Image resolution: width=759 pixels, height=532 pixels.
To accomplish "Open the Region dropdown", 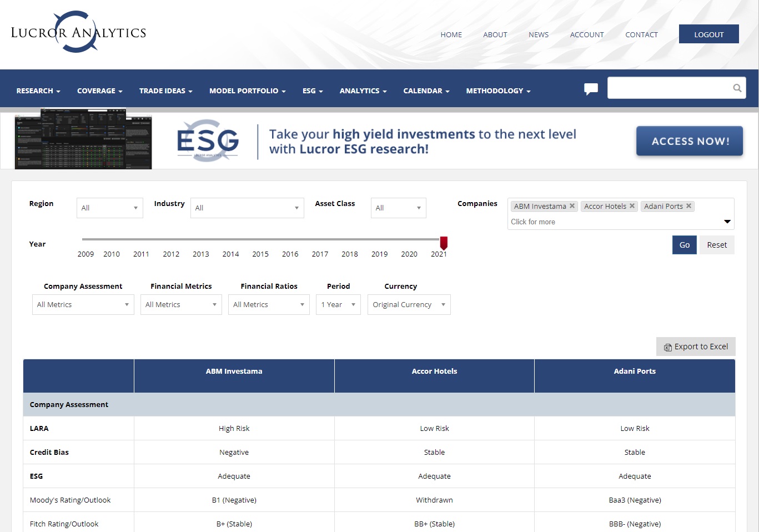I will pyautogui.click(x=110, y=208).
